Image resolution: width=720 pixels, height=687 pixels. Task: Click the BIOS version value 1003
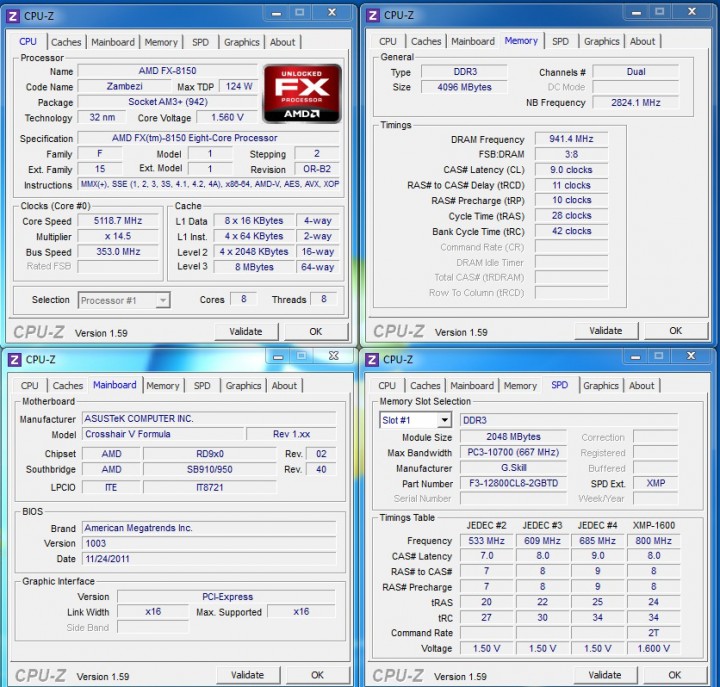point(209,543)
